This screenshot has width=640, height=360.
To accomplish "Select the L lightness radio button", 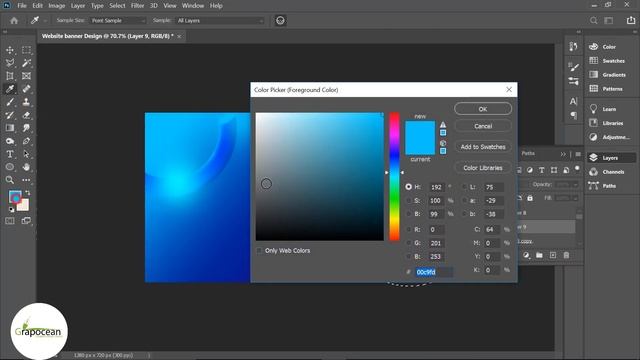I will 464,187.
